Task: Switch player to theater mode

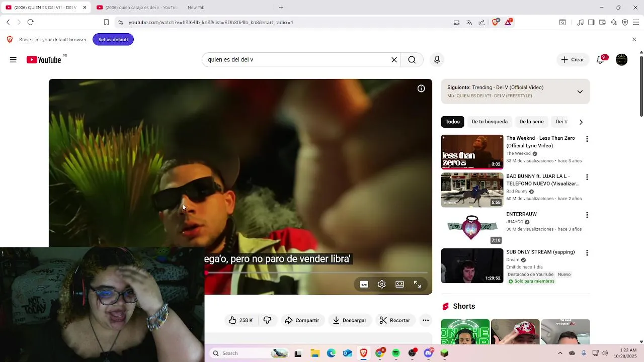Action: 399,284
